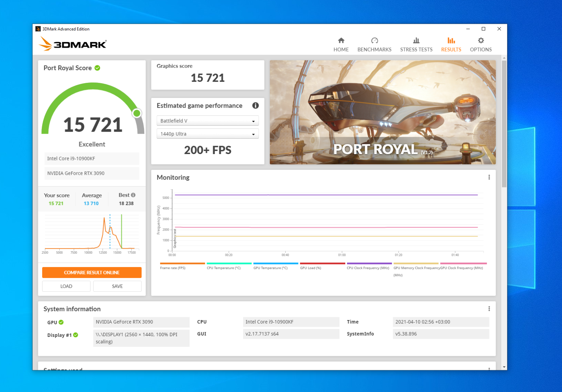This screenshot has height=392, width=562.
Task: Maximize the 3DMark window
Action: point(483,29)
